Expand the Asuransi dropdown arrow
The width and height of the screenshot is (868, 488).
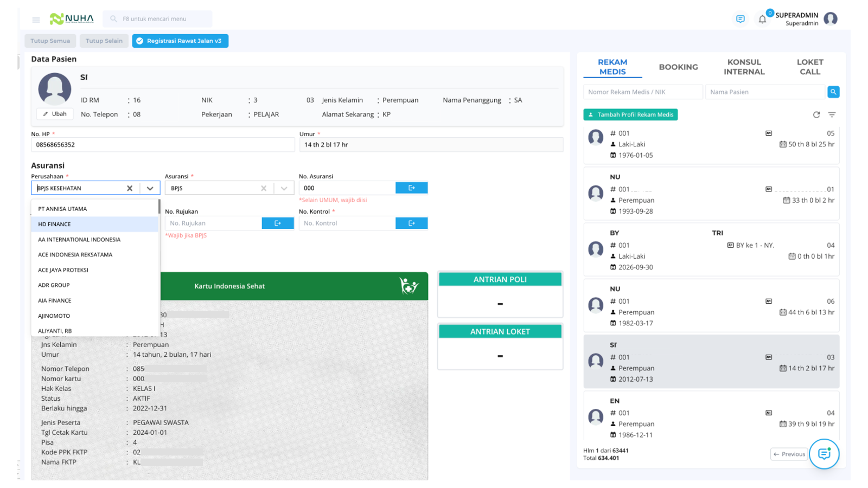[284, 188]
